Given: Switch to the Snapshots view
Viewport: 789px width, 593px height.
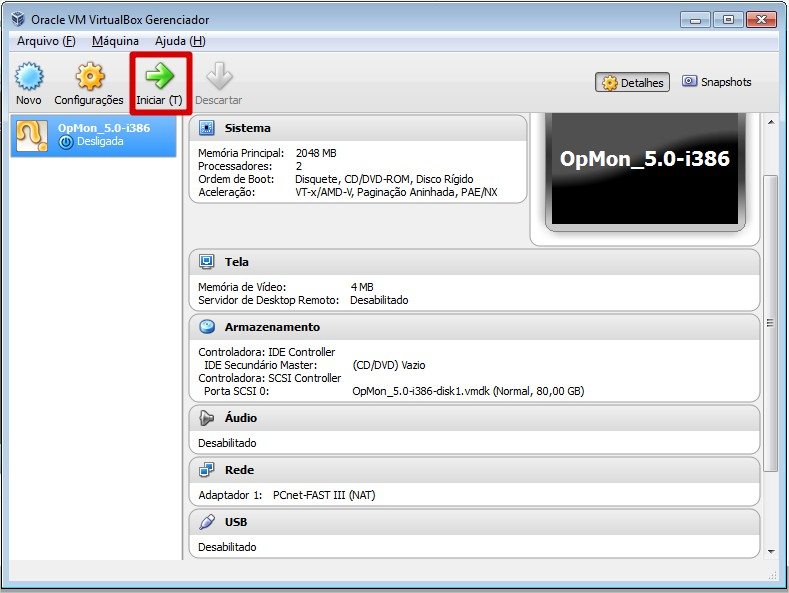Looking at the screenshot, I should click(x=716, y=82).
